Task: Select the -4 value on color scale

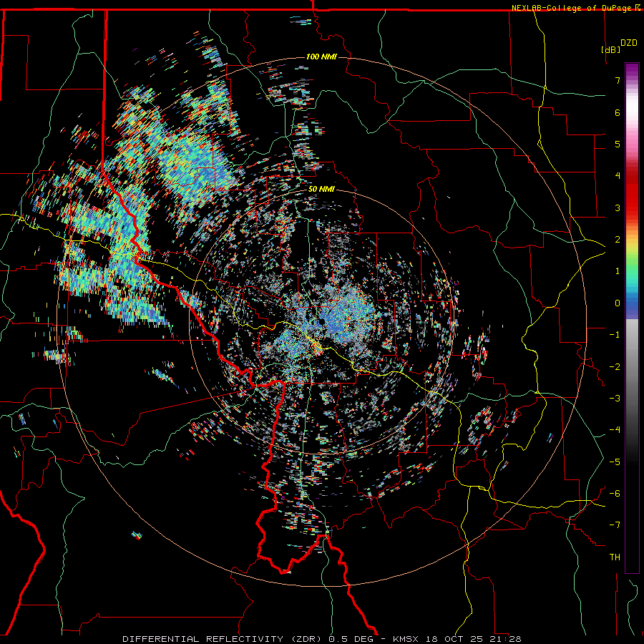Action: click(x=615, y=430)
